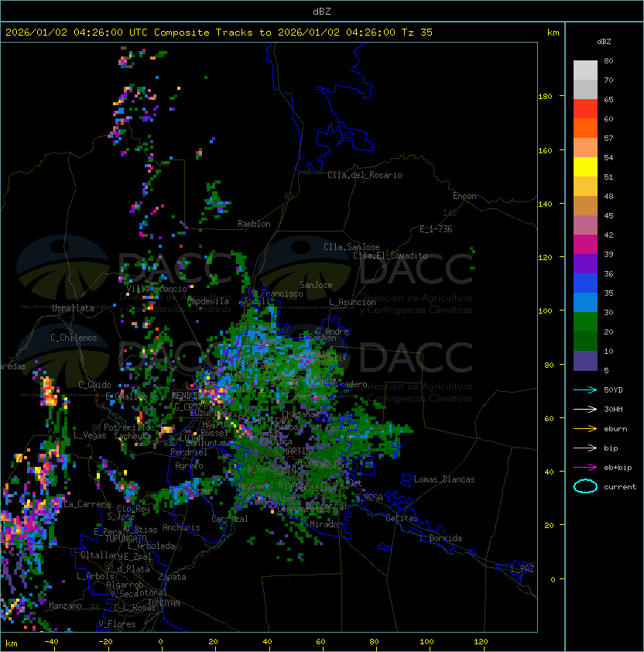This screenshot has width=644, height=652.
Task: Click the 'Villavicencio' map label
Action: 156,289
